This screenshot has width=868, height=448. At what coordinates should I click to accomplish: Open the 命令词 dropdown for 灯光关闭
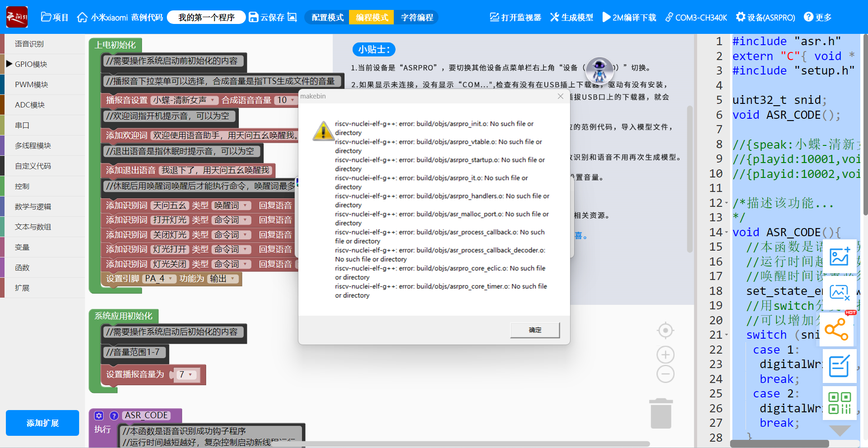point(231,264)
